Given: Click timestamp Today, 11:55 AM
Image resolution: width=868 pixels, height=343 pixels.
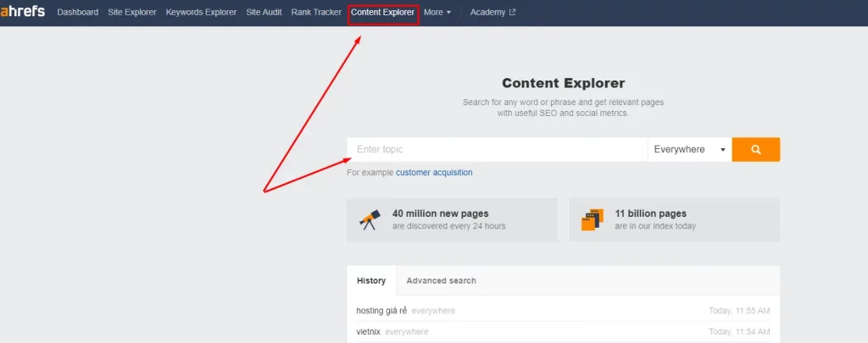Looking at the screenshot, I should tap(739, 311).
